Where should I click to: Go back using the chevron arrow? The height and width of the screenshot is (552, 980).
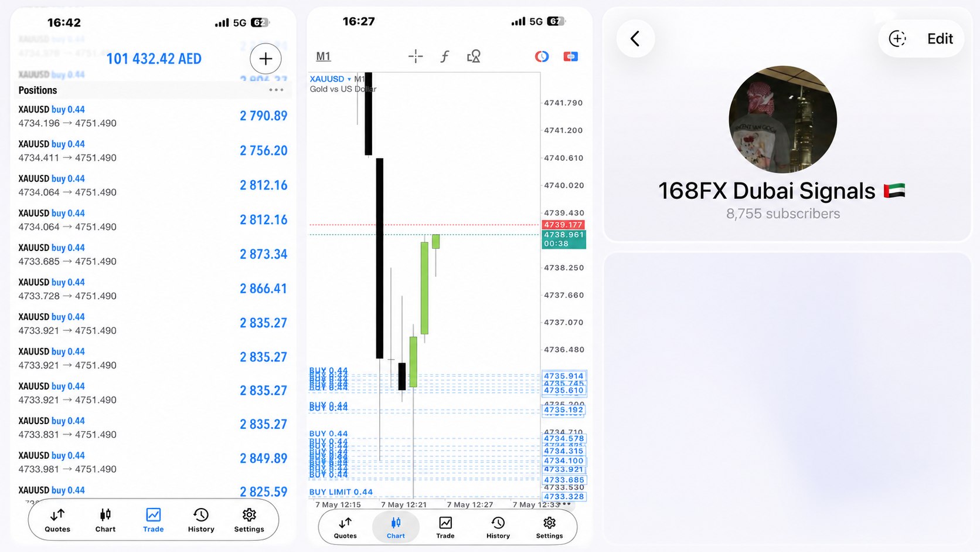(x=635, y=39)
